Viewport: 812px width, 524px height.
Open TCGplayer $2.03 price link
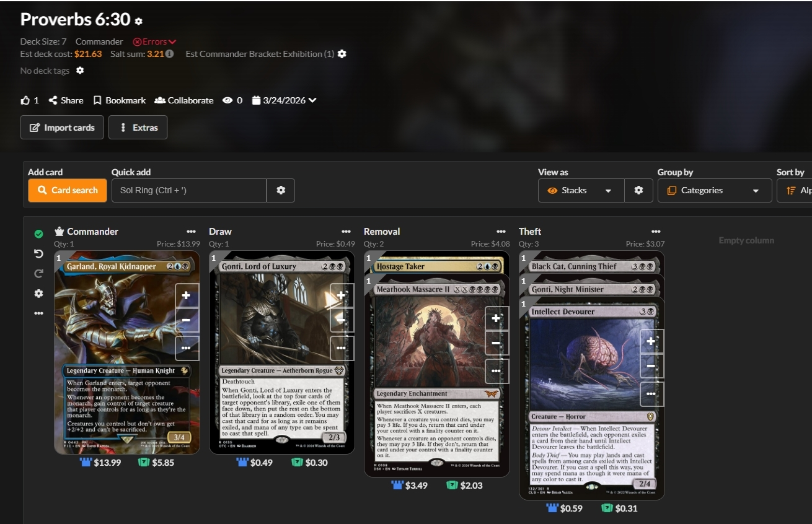click(x=465, y=485)
